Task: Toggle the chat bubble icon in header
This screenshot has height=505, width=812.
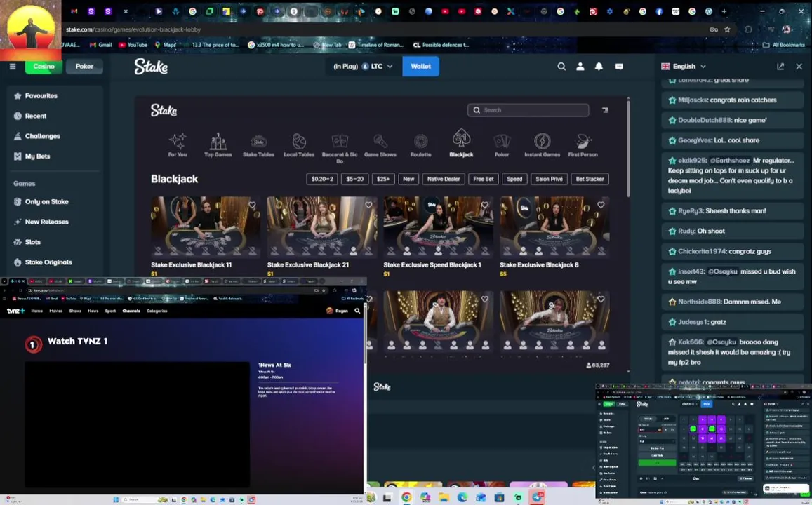Action: tap(619, 66)
